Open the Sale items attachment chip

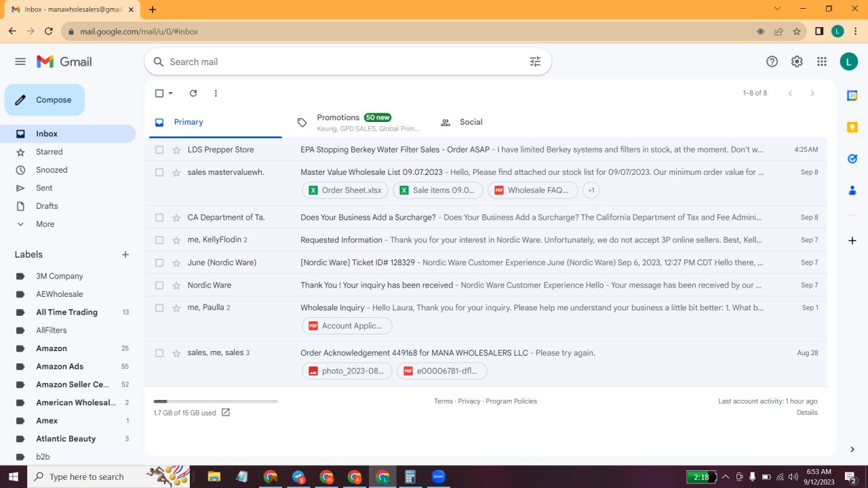(438, 190)
